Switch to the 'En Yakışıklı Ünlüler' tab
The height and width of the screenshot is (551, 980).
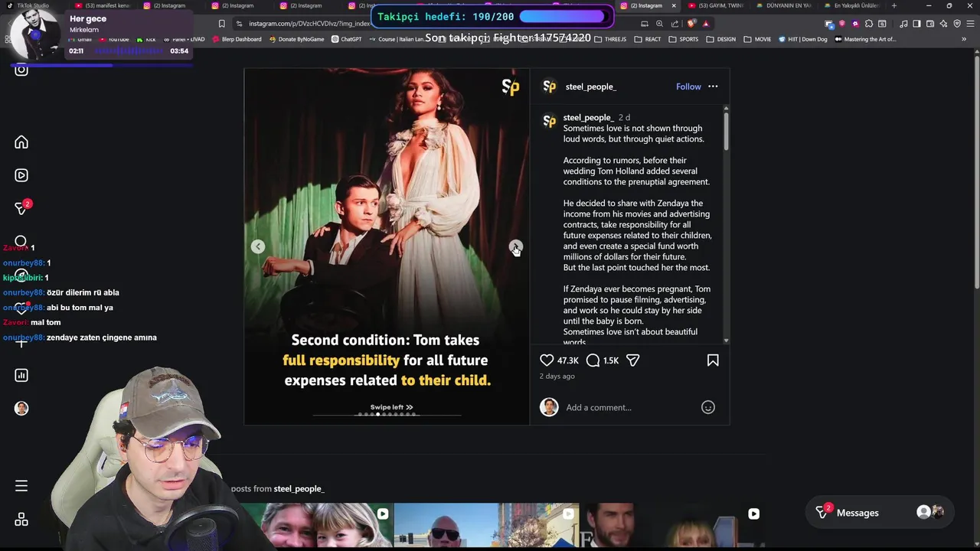pos(851,5)
